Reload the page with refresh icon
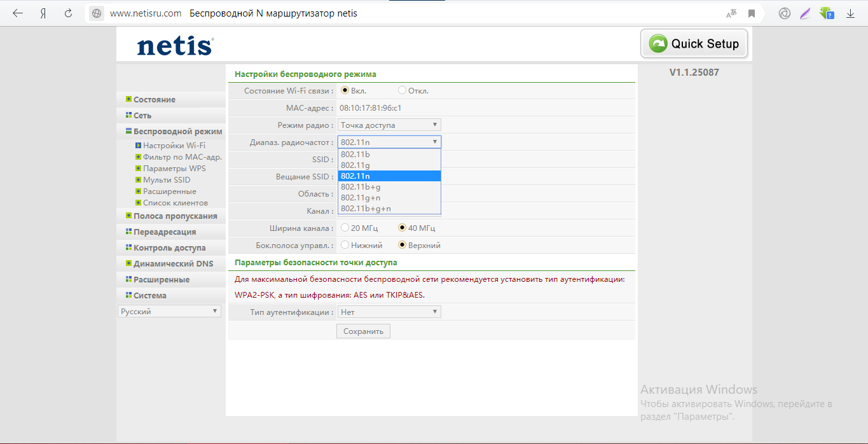This screenshot has height=444, width=868. [x=68, y=13]
